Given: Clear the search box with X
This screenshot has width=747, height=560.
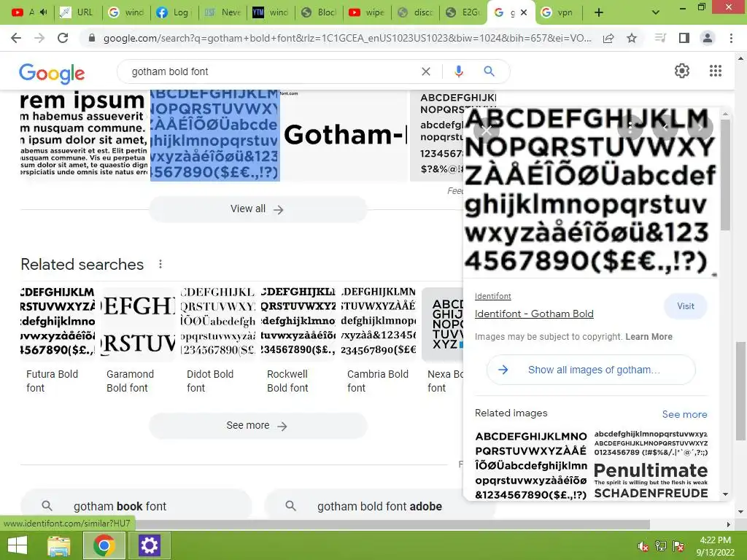Looking at the screenshot, I should tap(426, 71).
